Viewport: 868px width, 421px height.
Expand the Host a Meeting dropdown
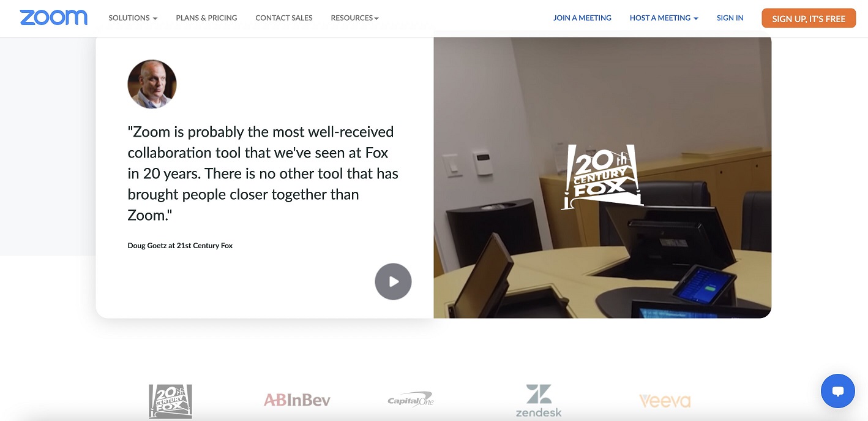coord(664,18)
